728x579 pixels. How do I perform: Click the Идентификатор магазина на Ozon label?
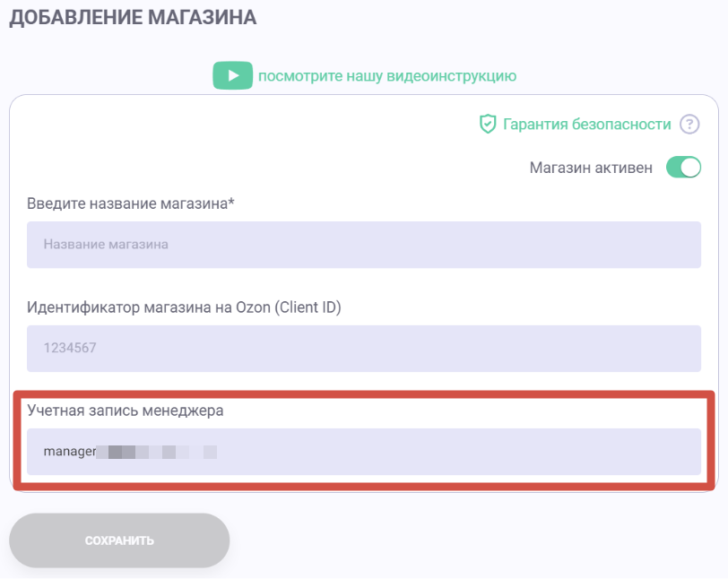pyautogui.click(x=183, y=307)
